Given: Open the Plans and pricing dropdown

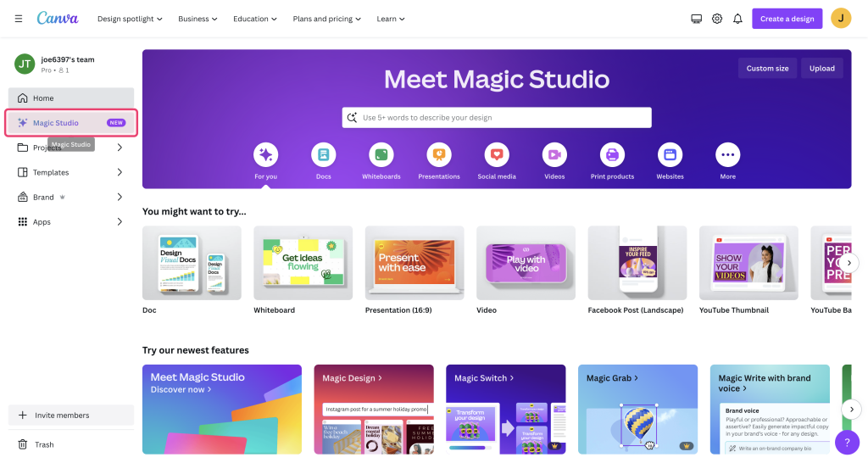Looking at the screenshot, I should tap(327, 19).
